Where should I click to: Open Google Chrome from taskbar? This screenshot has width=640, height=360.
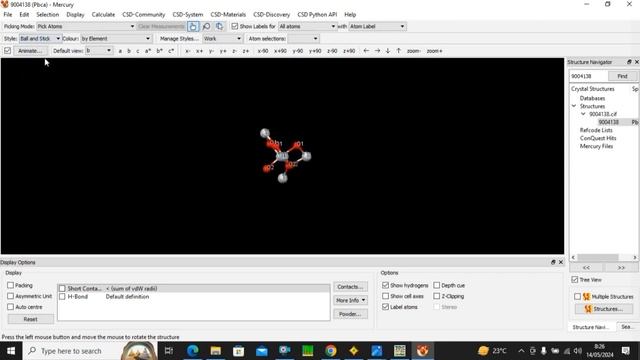pyautogui.click(x=331, y=351)
